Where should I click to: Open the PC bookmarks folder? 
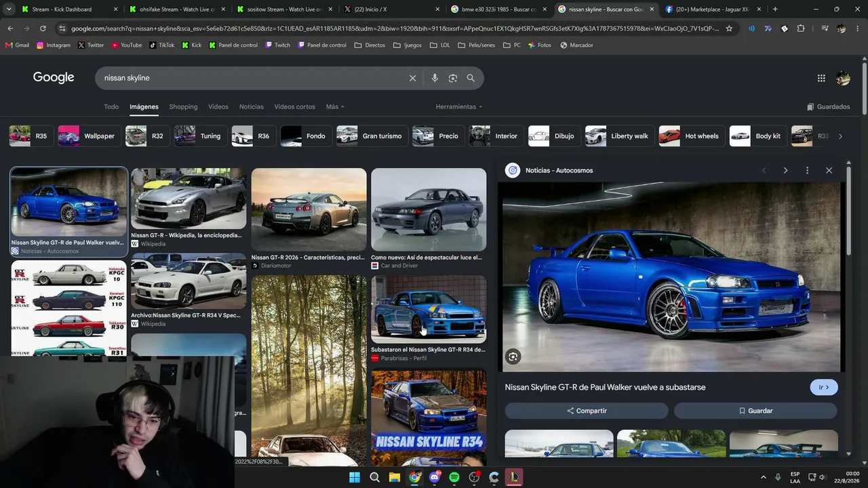pyautogui.click(x=512, y=45)
